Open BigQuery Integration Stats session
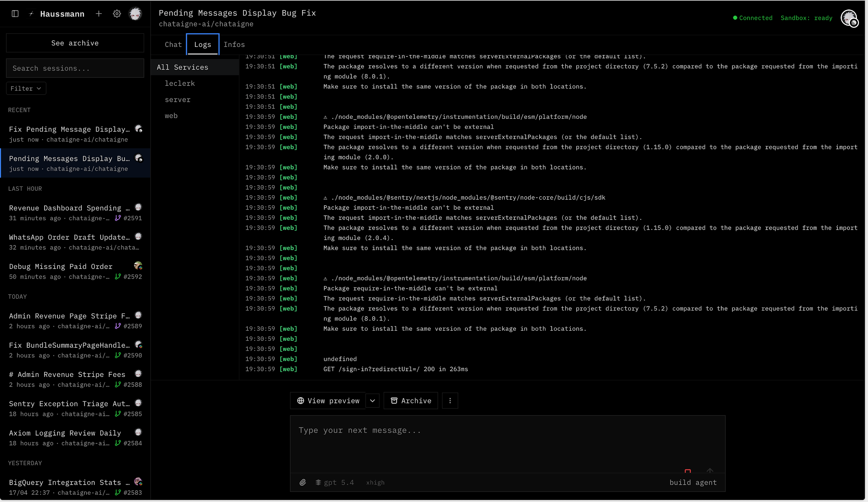The image size is (868, 502). coord(75,487)
